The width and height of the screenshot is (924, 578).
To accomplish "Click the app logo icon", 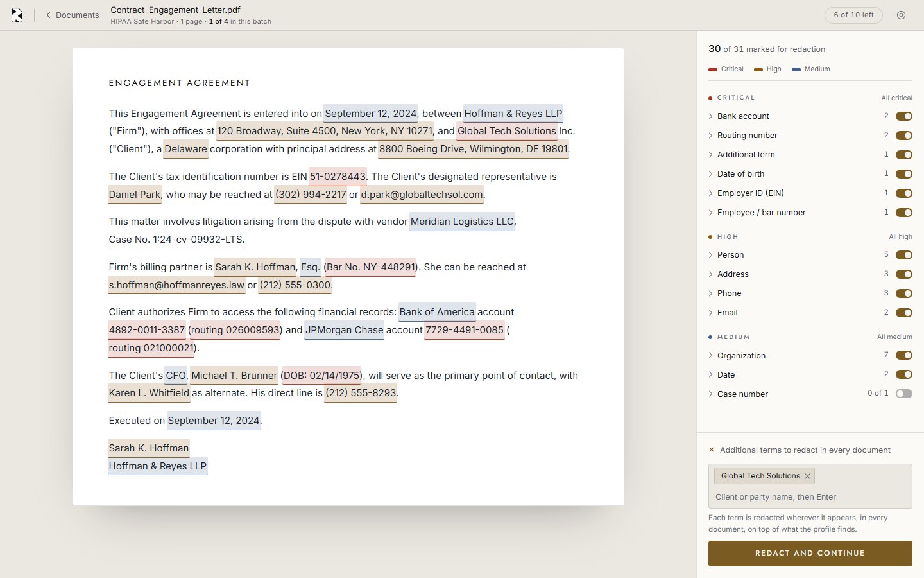I will pyautogui.click(x=17, y=15).
